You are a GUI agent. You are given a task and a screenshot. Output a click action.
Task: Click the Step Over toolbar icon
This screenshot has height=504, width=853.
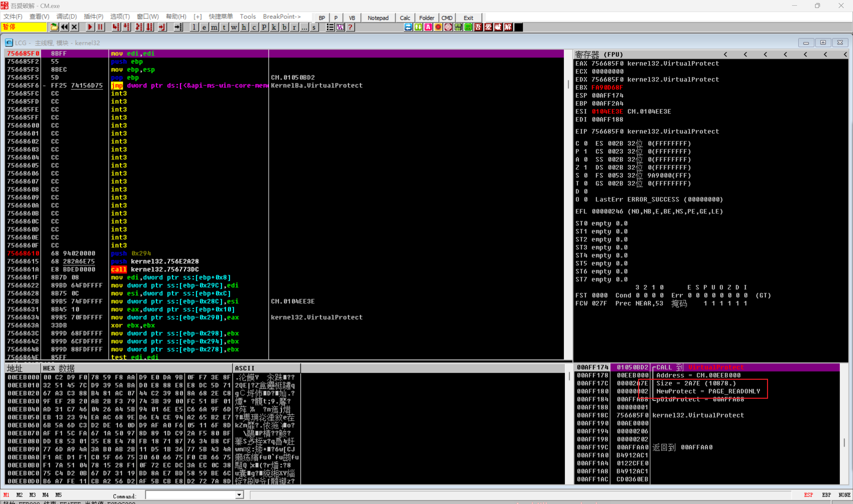126,27
